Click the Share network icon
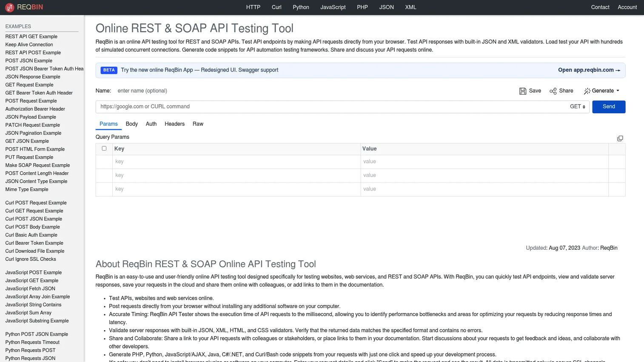Viewport: 644px width, 362px height. [x=553, y=91]
